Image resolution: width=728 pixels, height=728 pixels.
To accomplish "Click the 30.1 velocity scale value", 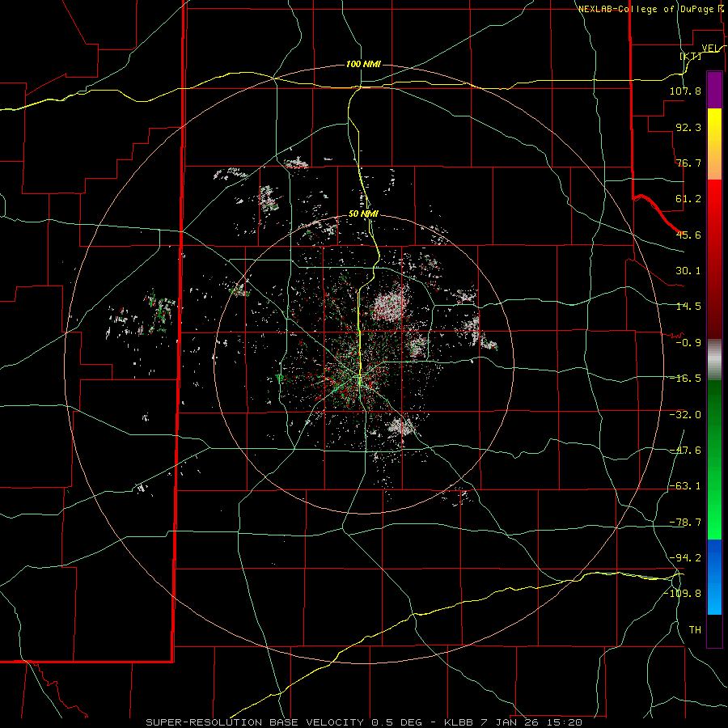I will coord(688,271).
